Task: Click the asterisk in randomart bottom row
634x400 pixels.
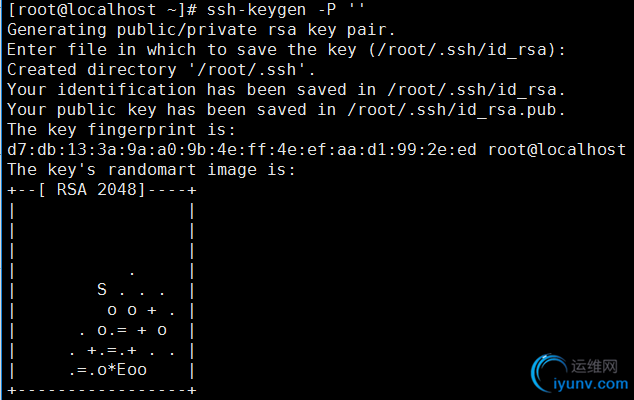Action: pyautogui.click(x=112, y=369)
